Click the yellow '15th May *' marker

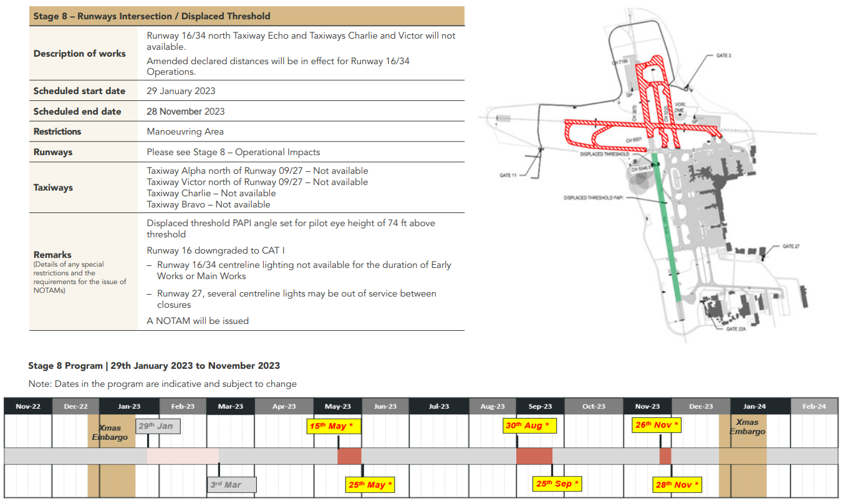coord(335,426)
